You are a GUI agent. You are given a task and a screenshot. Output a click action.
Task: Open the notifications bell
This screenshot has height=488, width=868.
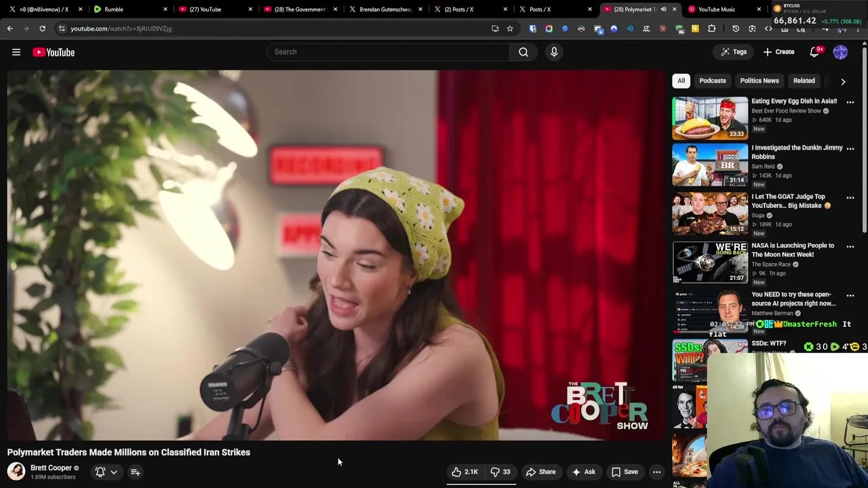(816, 52)
